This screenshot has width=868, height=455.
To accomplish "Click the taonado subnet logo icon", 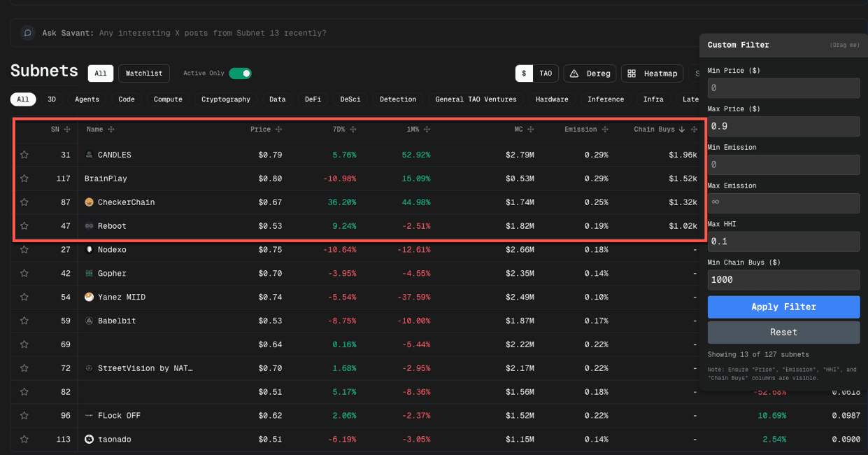I will 89,440.
